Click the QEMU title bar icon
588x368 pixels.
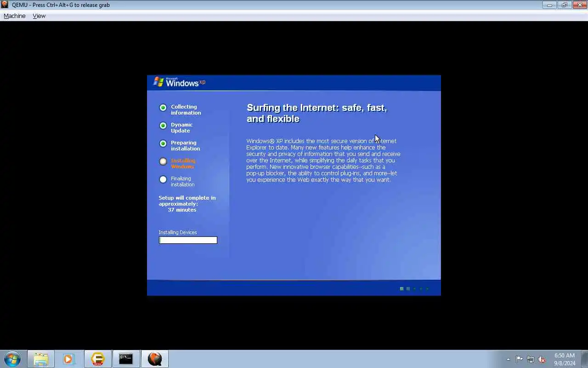(x=5, y=5)
